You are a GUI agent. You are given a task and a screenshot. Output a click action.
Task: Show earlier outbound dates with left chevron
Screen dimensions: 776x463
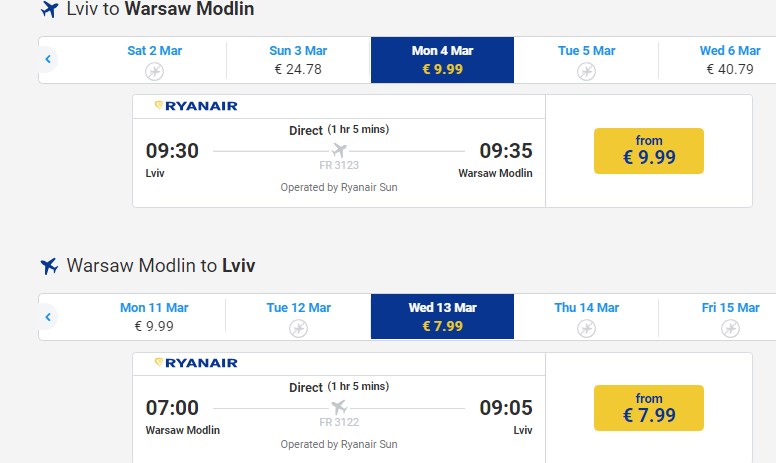click(48, 60)
